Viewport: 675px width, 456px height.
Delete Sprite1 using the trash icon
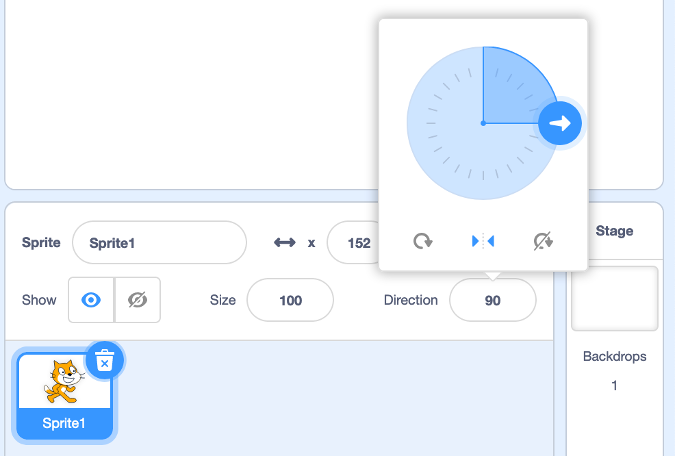click(105, 361)
